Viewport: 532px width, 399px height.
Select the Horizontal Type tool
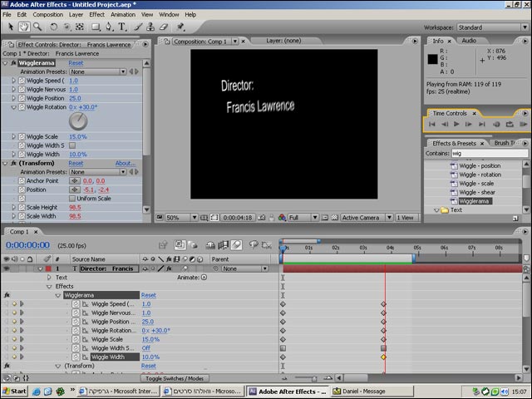122,27
